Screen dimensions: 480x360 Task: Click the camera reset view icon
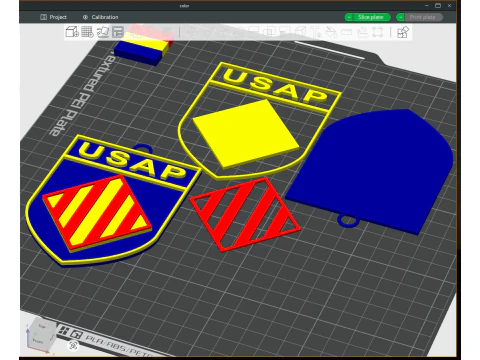[x=74, y=346]
